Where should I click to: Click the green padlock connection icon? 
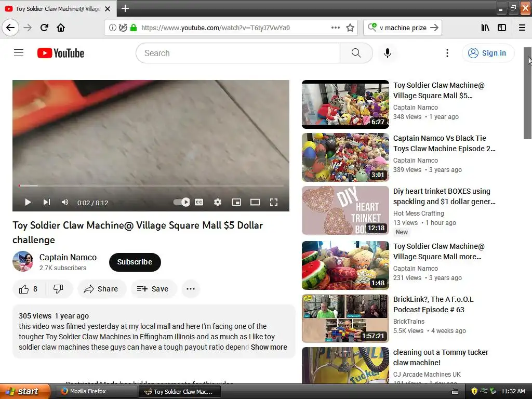pos(134,28)
